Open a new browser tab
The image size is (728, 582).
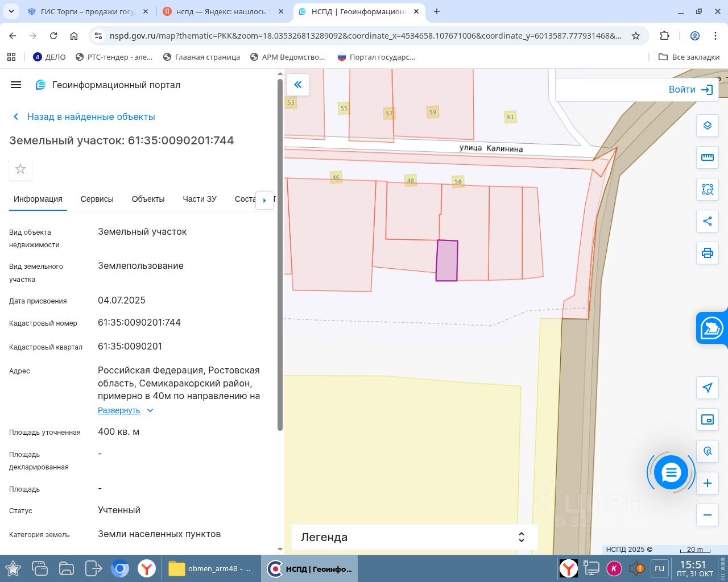click(437, 11)
